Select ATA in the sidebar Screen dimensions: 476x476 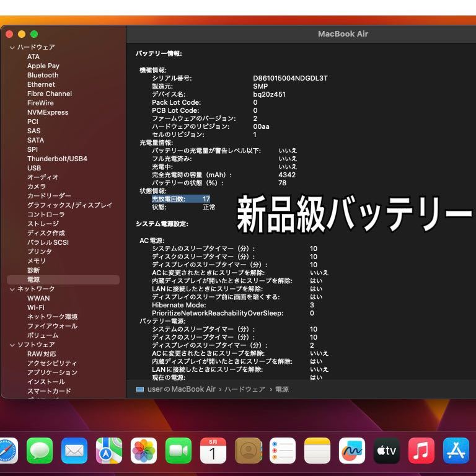point(33,56)
